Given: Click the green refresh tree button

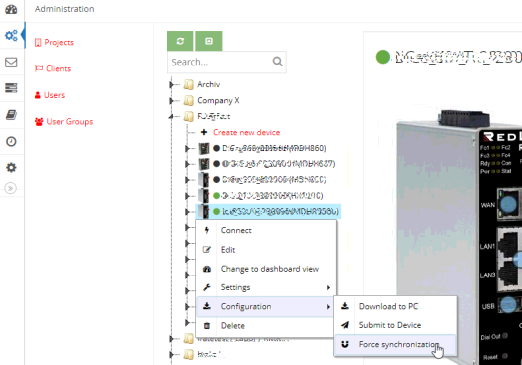Looking at the screenshot, I should click(180, 41).
